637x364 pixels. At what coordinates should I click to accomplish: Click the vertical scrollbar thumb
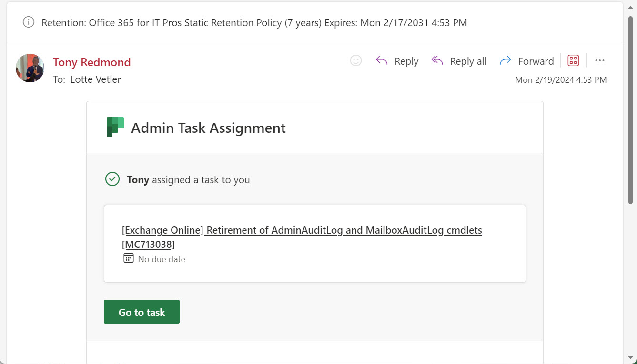click(631, 109)
